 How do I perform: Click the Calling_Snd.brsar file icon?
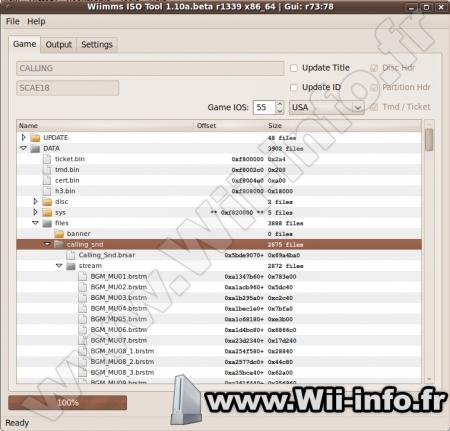[71, 255]
